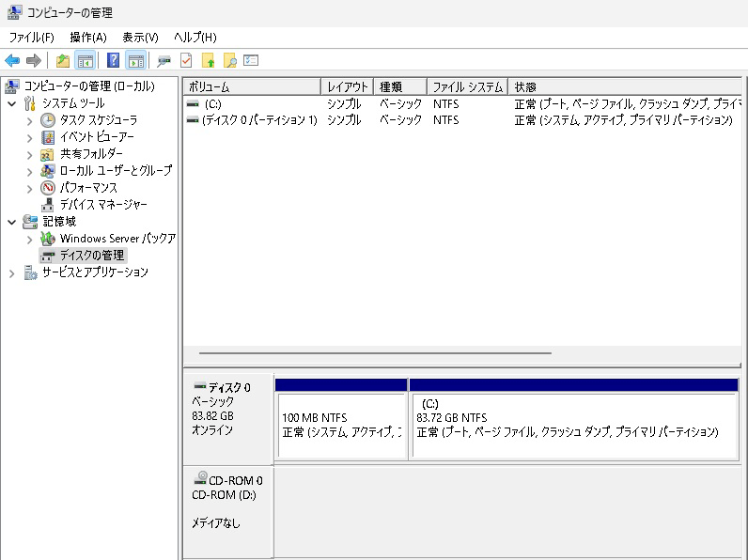Select the ディスク 0 disk label panel
This screenshot has width=748, height=560.
pos(226,413)
